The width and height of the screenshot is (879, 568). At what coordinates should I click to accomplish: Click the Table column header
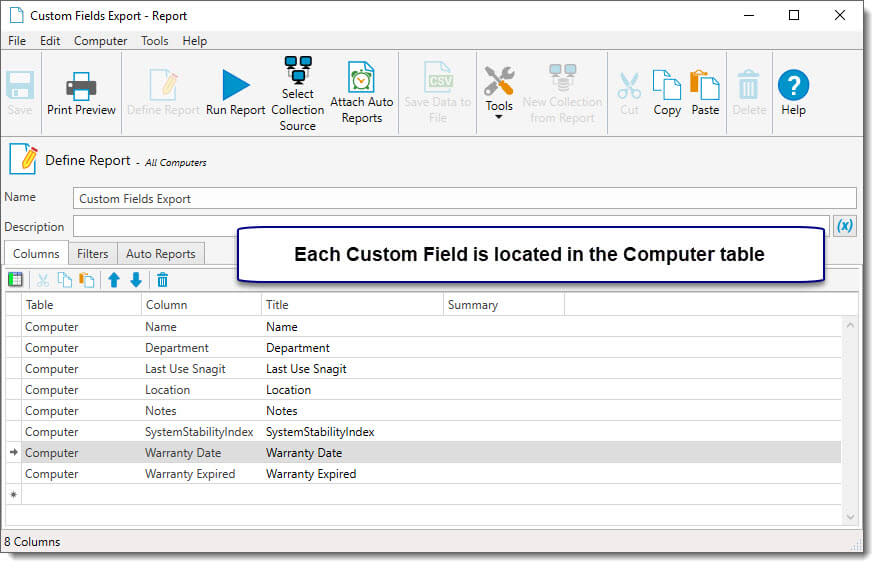[81, 304]
